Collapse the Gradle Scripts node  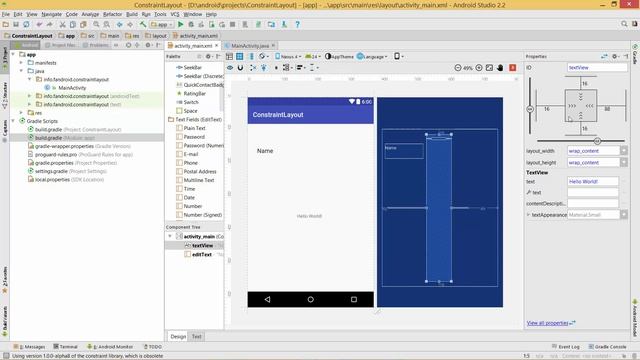pyautogui.click(x=13, y=121)
